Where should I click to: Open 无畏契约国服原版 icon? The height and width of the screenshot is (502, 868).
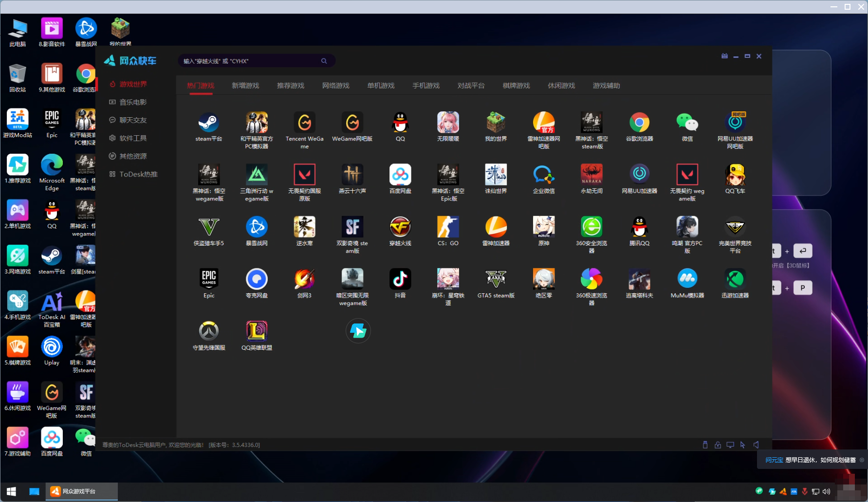coord(304,175)
